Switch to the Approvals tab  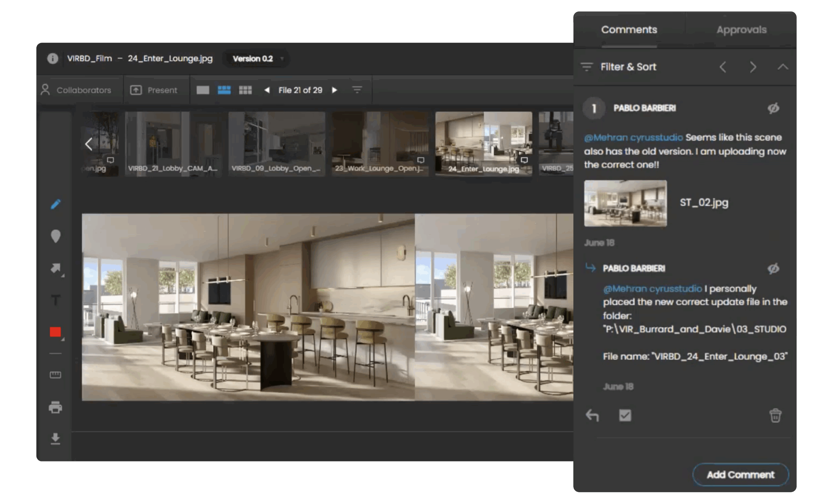pyautogui.click(x=741, y=30)
